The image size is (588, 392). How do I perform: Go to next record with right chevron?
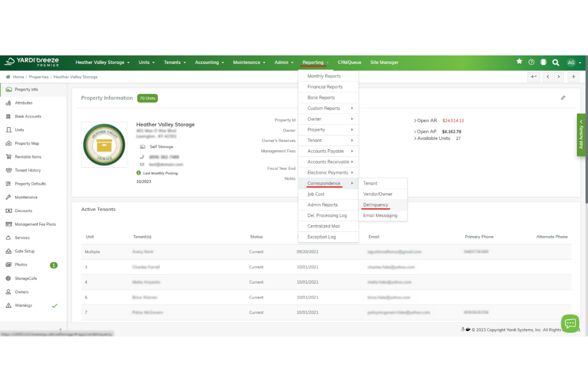[559, 77]
